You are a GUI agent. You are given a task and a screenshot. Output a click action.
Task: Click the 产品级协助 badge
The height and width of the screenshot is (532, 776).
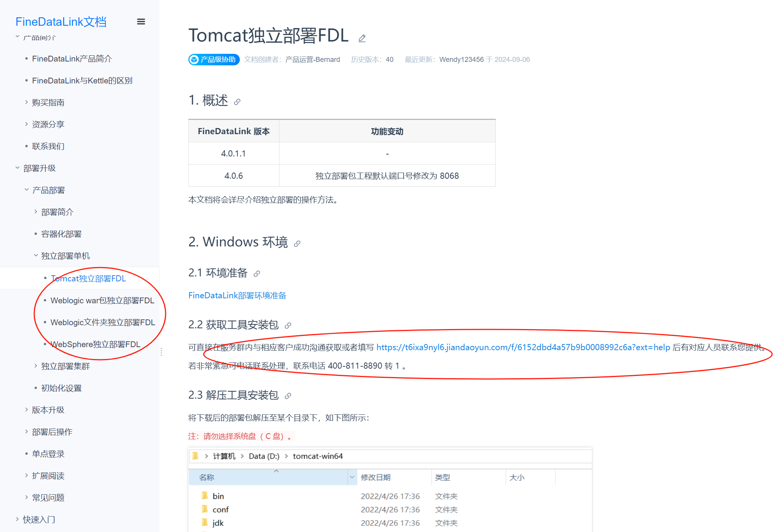click(214, 60)
